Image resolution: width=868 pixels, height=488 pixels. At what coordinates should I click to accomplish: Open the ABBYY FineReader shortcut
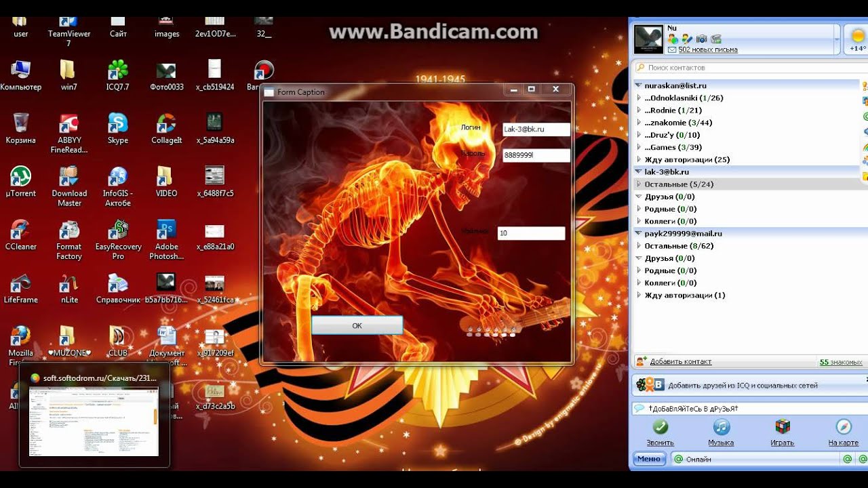[x=68, y=133]
